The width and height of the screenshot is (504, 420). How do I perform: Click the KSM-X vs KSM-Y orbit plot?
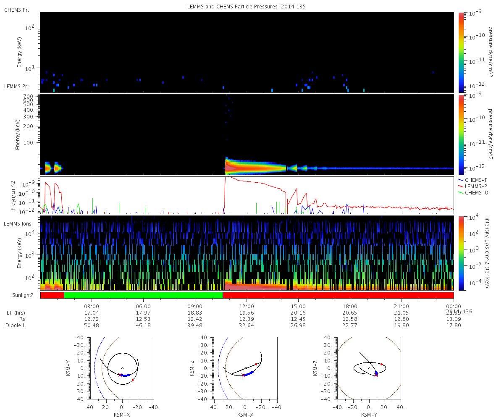coord(122,368)
